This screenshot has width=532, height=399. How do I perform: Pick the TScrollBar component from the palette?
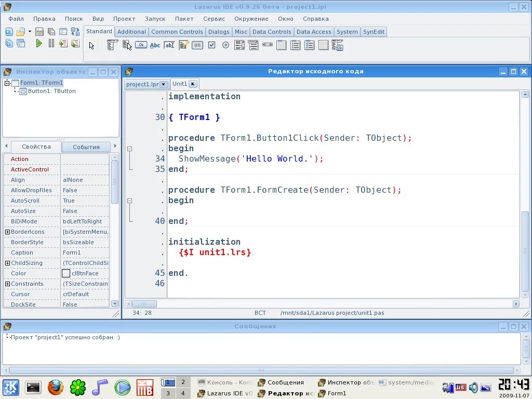(268, 45)
